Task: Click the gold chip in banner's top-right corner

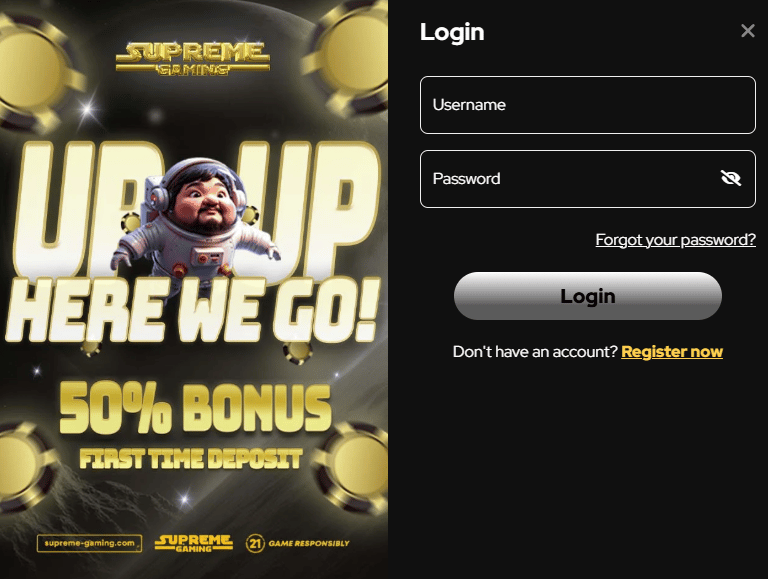Action: (x=350, y=54)
